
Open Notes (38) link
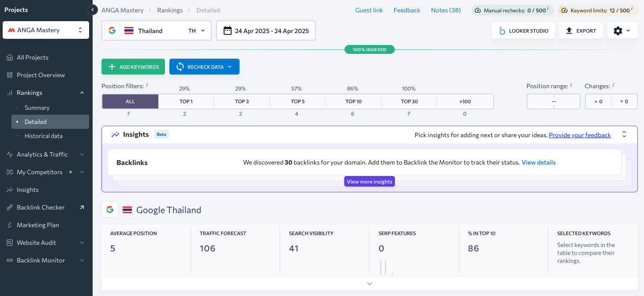click(x=446, y=10)
